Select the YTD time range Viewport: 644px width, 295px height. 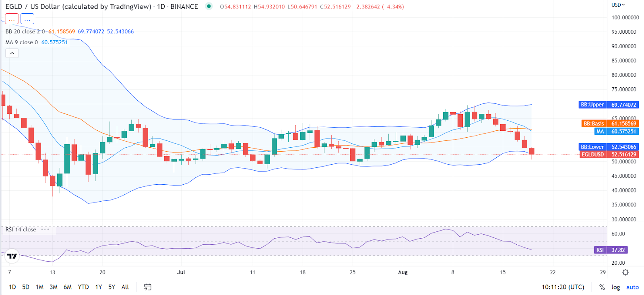click(83, 287)
